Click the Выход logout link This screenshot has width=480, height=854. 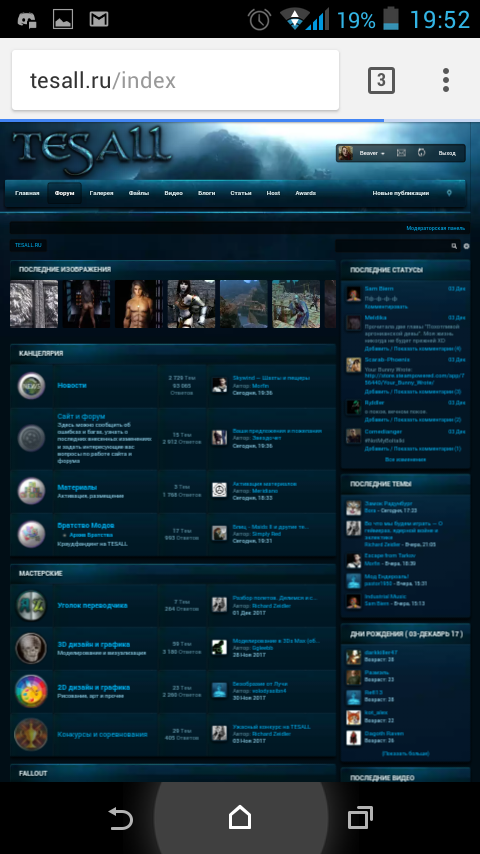coord(447,154)
